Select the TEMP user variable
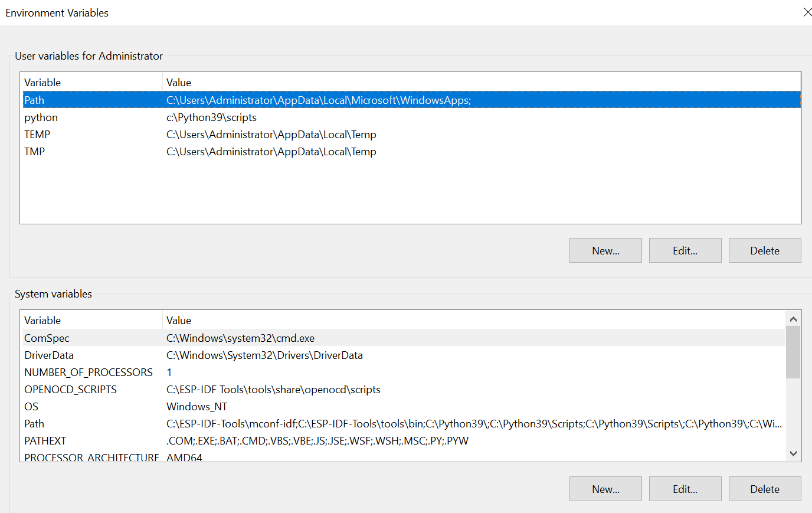The width and height of the screenshot is (812, 513). (89, 134)
